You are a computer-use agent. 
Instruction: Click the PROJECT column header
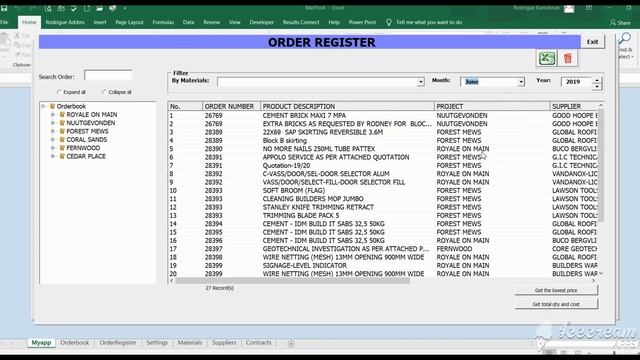coord(492,107)
